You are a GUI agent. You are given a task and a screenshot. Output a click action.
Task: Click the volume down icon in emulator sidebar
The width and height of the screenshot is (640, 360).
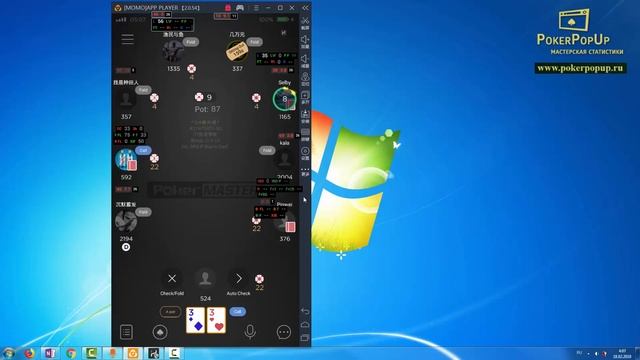(x=305, y=60)
